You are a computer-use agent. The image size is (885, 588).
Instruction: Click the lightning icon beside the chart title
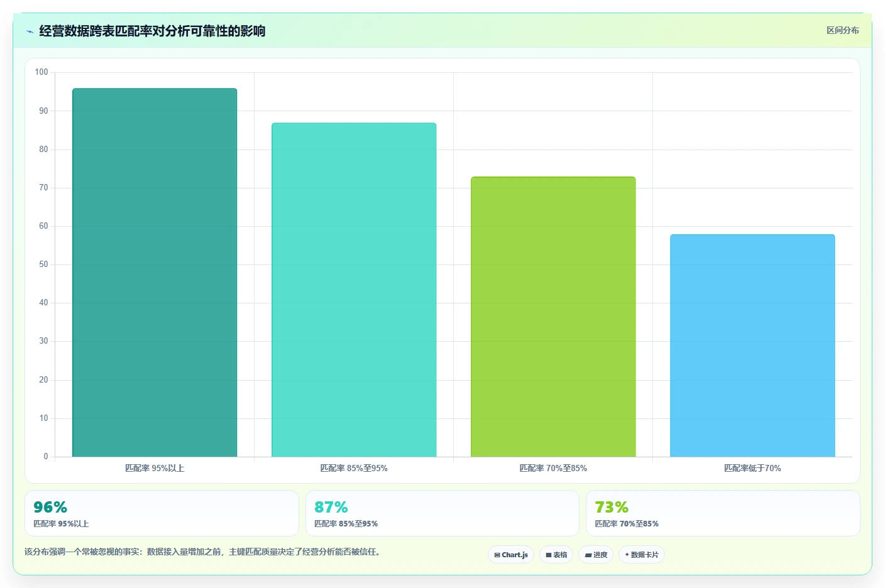[x=30, y=31]
